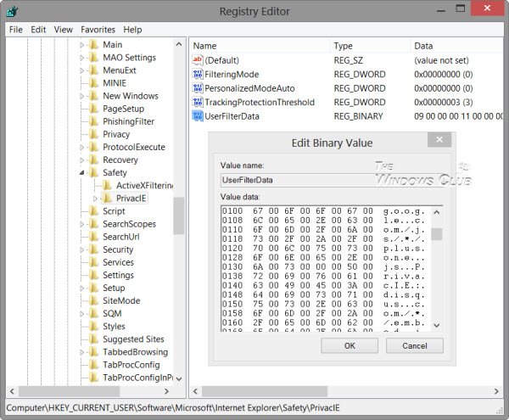Image resolution: width=509 pixels, height=420 pixels.
Task: Click the PhishingFilter folder icon
Action: (x=94, y=121)
